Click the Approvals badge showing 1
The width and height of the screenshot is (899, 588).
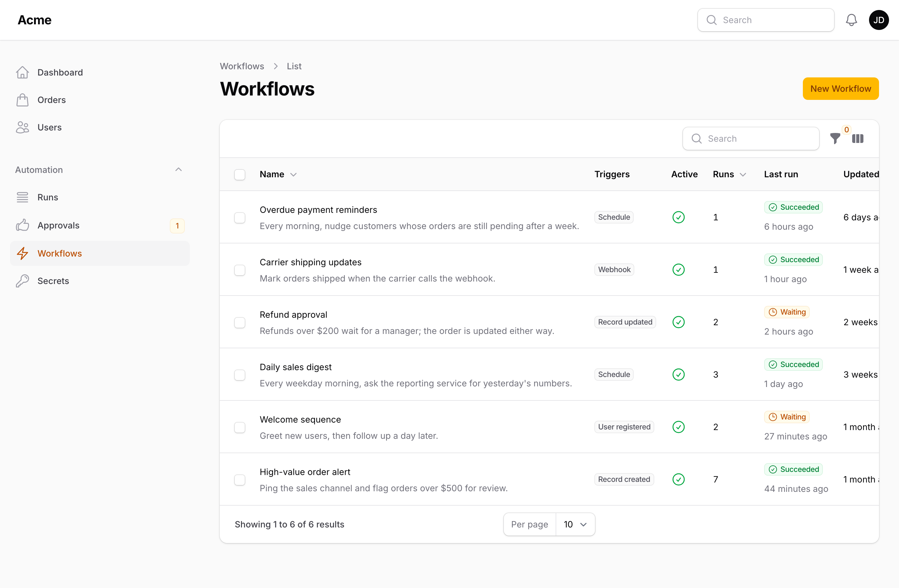(177, 225)
